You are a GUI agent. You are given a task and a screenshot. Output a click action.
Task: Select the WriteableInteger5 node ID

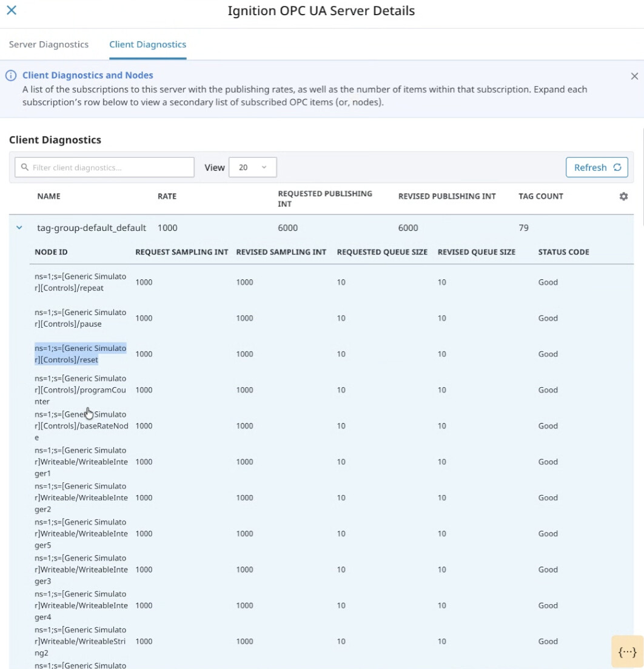tap(81, 533)
